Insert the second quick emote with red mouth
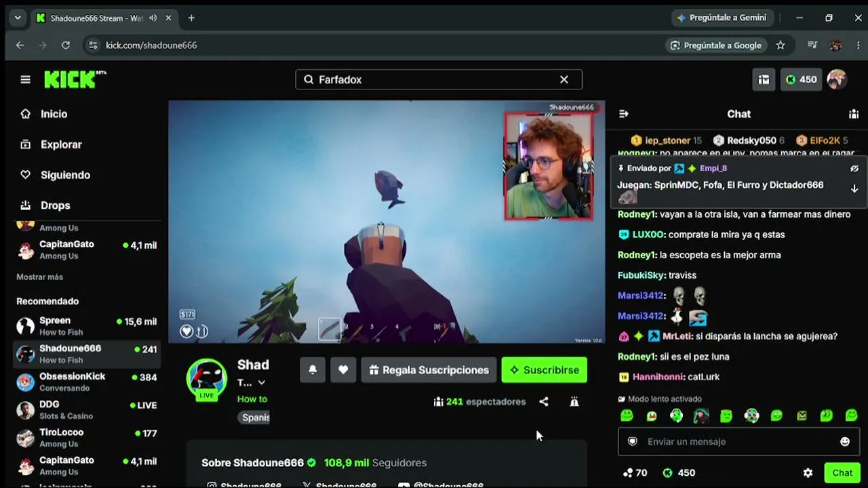The image size is (868, 488). click(652, 415)
